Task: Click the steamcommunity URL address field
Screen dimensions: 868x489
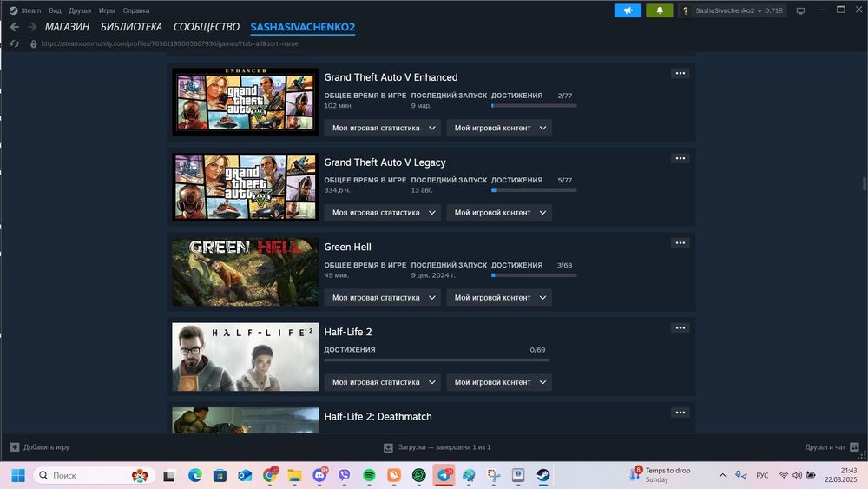Action: (169, 43)
